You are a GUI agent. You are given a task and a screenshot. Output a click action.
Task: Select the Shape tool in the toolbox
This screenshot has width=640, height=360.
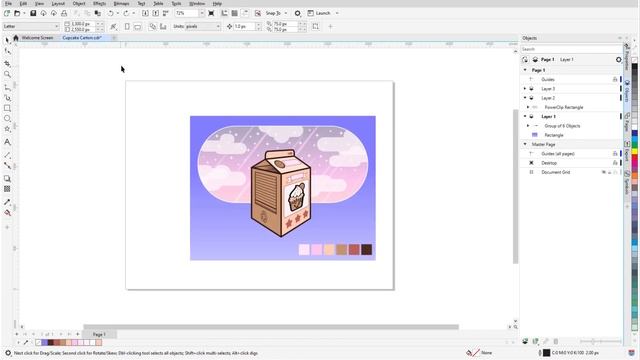pos(7,51)
